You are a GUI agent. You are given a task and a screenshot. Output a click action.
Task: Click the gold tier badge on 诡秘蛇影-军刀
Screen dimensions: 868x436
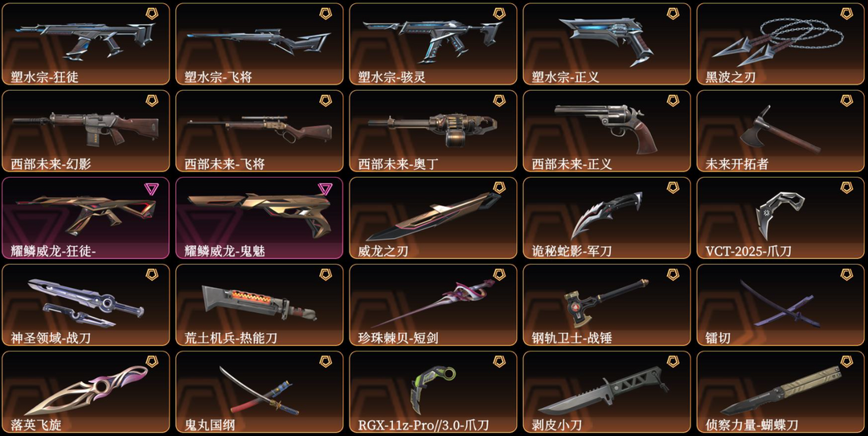[673, 187]
